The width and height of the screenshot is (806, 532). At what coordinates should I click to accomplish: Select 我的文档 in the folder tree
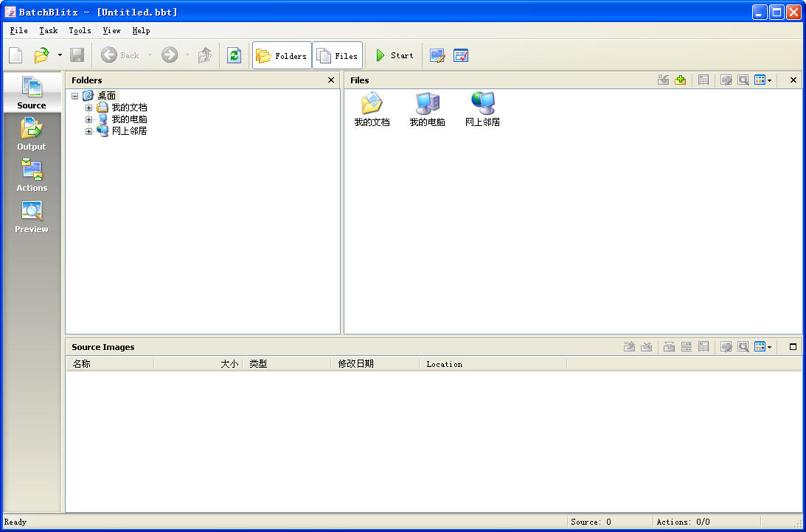(x=130, y=108)
